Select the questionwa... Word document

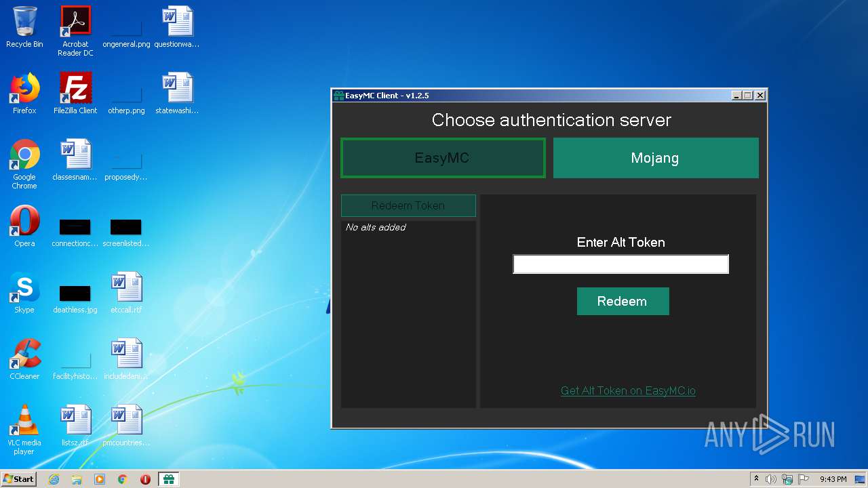coord(177,28)
